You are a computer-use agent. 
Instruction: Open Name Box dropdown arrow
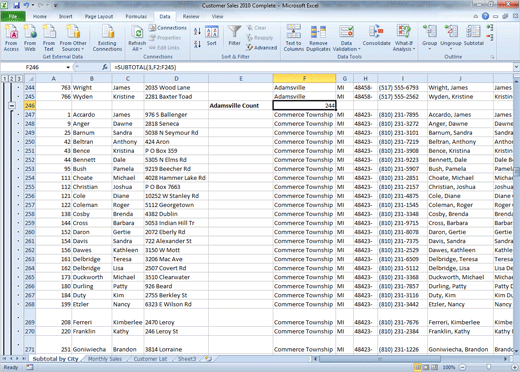coord(68,67)
